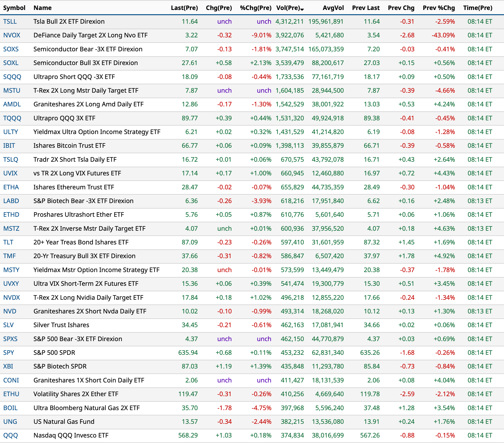The image size is (504, 443).
Task: Open the NVOX ticker link
Action: [x=12, y=35]
